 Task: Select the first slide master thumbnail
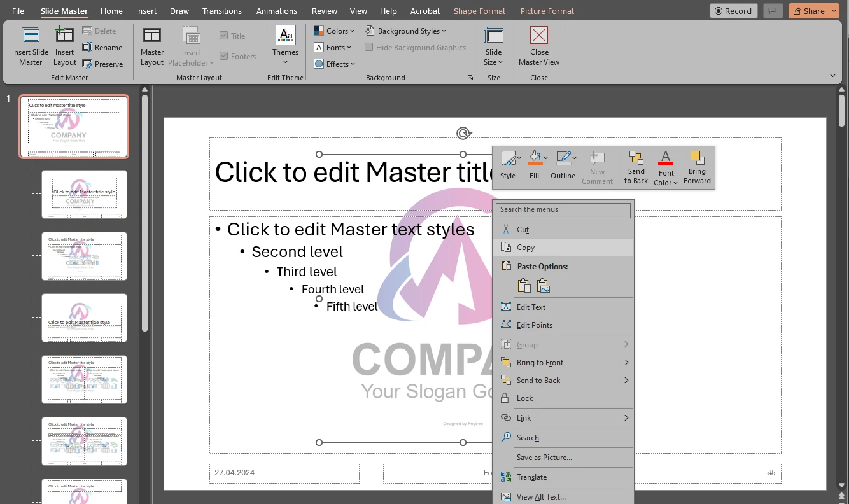coord(74,125)
